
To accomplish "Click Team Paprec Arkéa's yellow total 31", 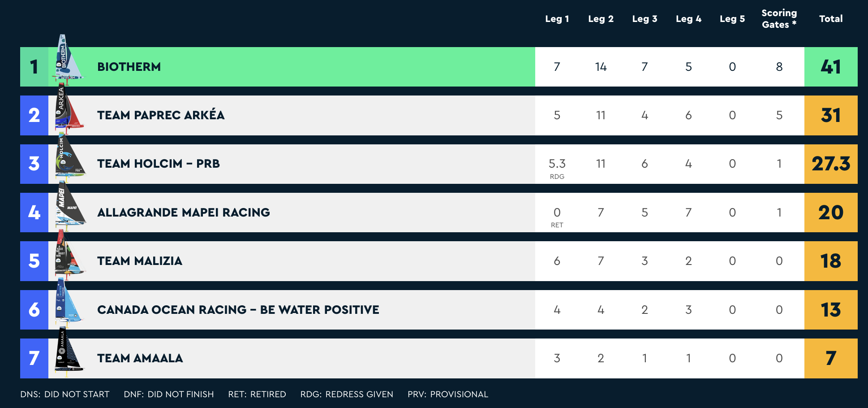I will click(x=831, y=115).
